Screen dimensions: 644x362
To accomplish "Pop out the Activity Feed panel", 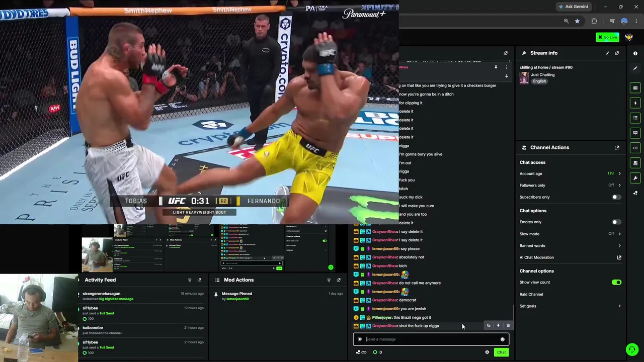I will 199,280.
